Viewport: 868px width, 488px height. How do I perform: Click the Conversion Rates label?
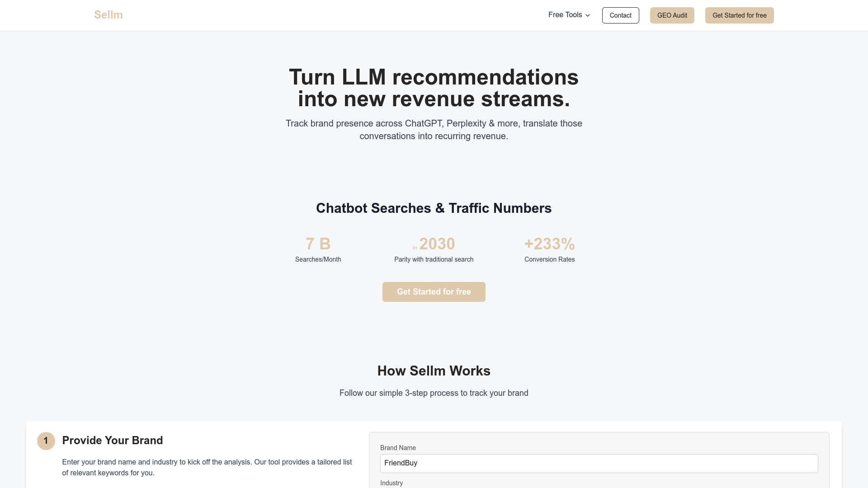click(x=549, y=259)
